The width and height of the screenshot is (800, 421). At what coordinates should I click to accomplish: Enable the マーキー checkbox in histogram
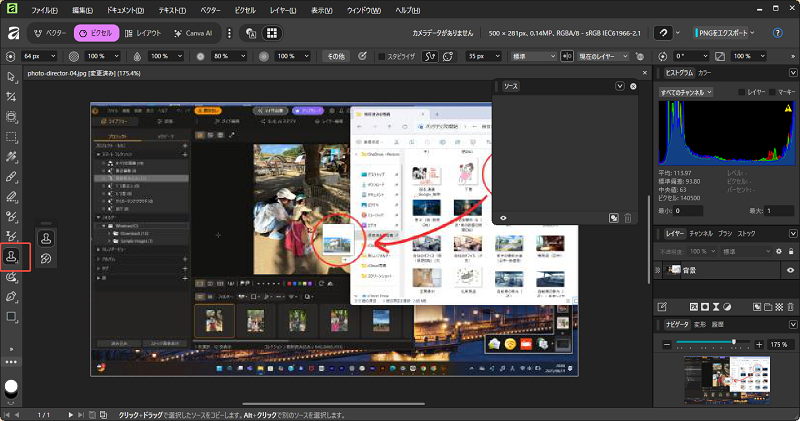point(772,92)
